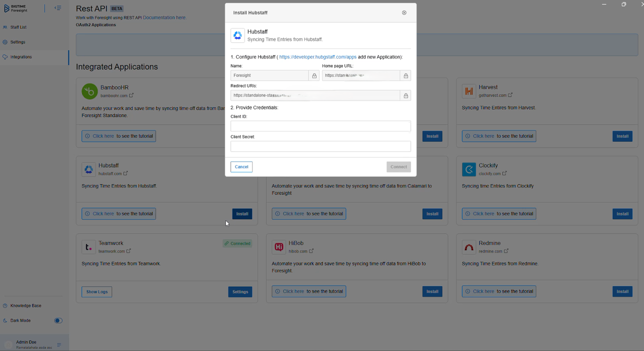Install the Clockify integration
The image size is (644, 351).
click(x=623, y=214)
